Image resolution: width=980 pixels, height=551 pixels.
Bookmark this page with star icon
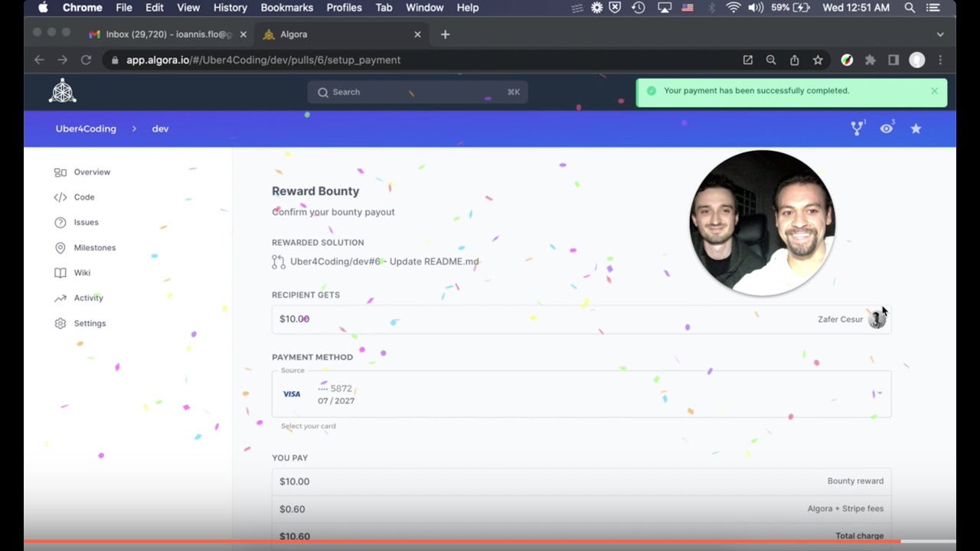818,60
